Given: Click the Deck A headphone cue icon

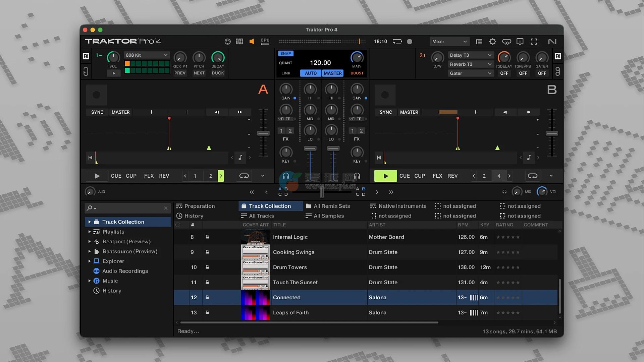Looking at the screenshot, I should pos(286,176).
